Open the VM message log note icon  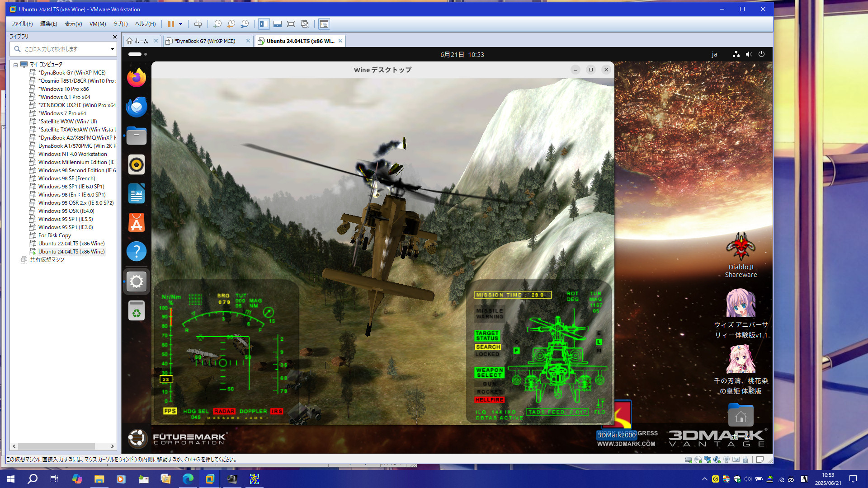coord(760,460)
